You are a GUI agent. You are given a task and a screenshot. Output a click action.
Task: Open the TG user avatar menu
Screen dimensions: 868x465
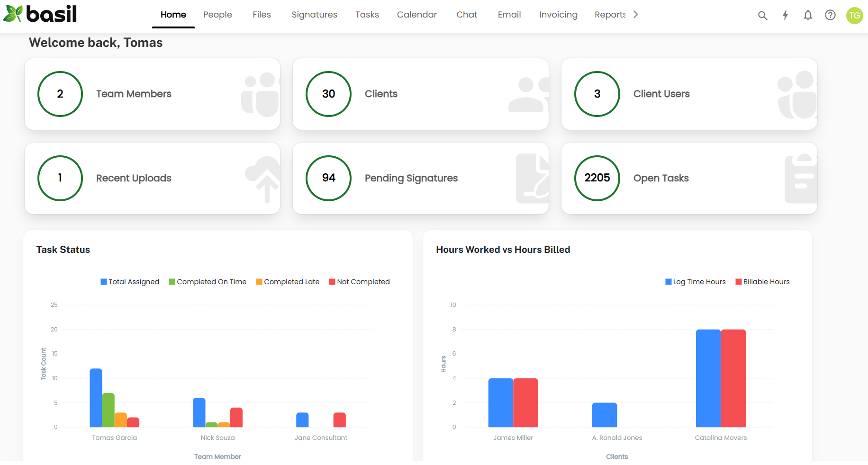(854, 15)
